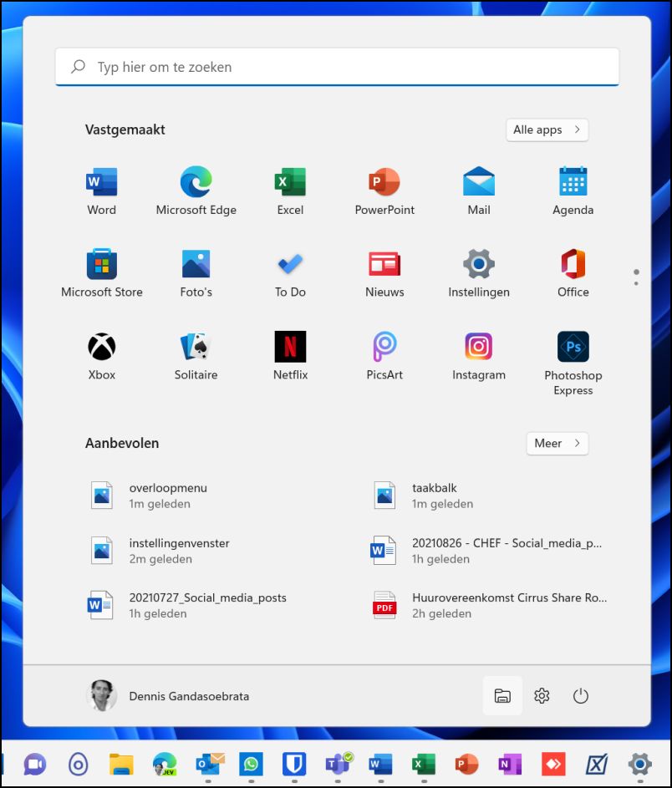
Task: Open Edge Dev in the taskbar
Action: (x=165, y=765)
